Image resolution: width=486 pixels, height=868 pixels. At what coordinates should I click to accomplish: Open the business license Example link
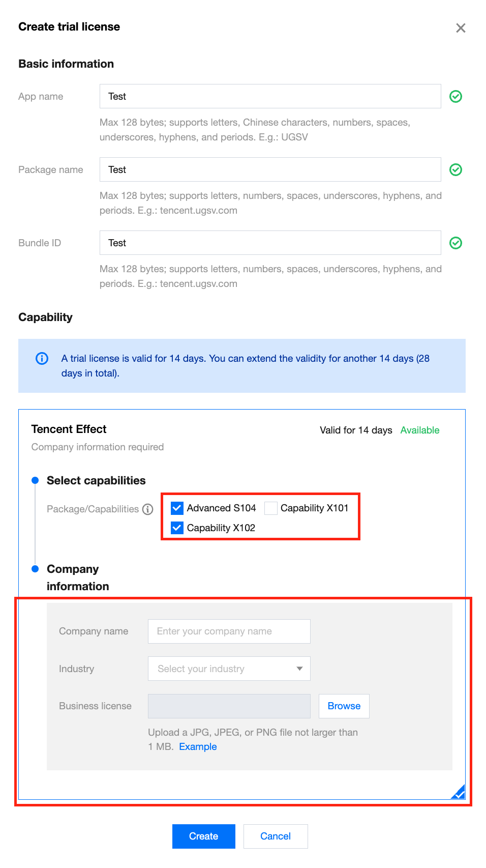198,746
